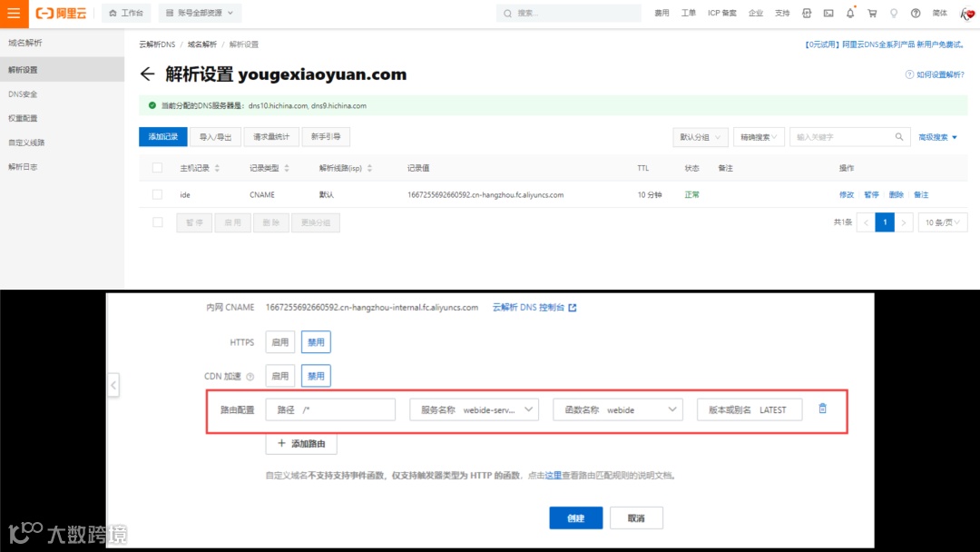Image resolution: width=980 pixels, height=552 pixels.
Task: Open the 默认分组 grouping dropdown
Action: pos(700,135)
